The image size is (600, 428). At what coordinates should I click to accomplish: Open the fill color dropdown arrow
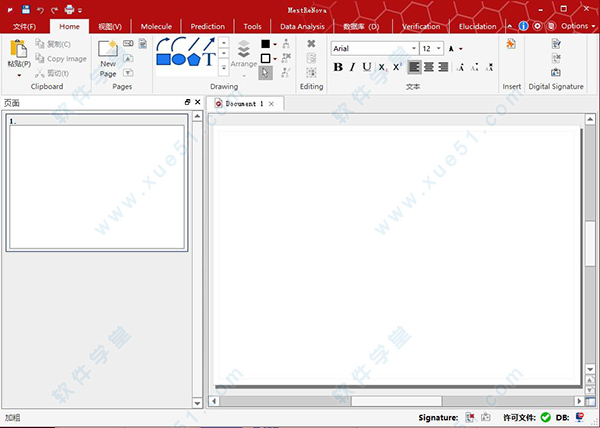(275, 44)
